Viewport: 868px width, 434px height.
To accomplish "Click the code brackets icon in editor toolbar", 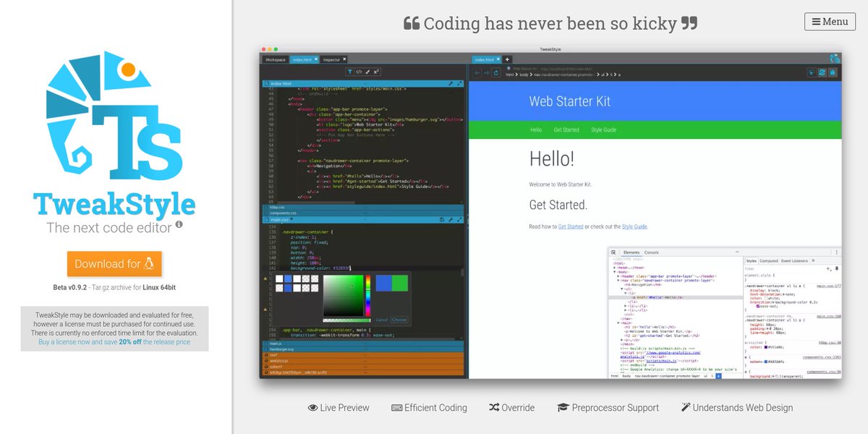I will (359, 72).
